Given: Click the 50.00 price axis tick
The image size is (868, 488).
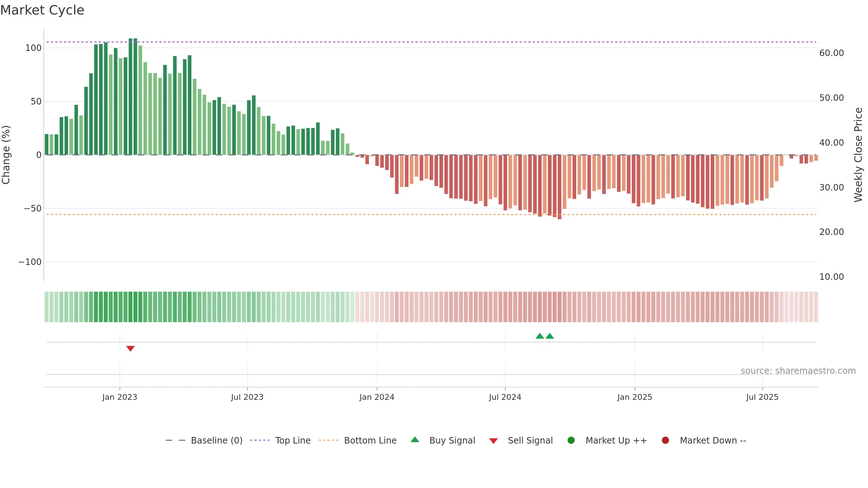Looking at the screenshot, I should point(831,98).
